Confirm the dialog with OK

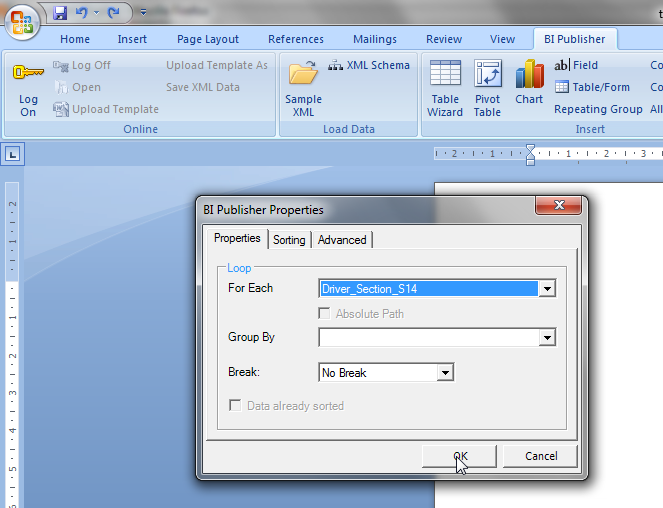(459, 456)
